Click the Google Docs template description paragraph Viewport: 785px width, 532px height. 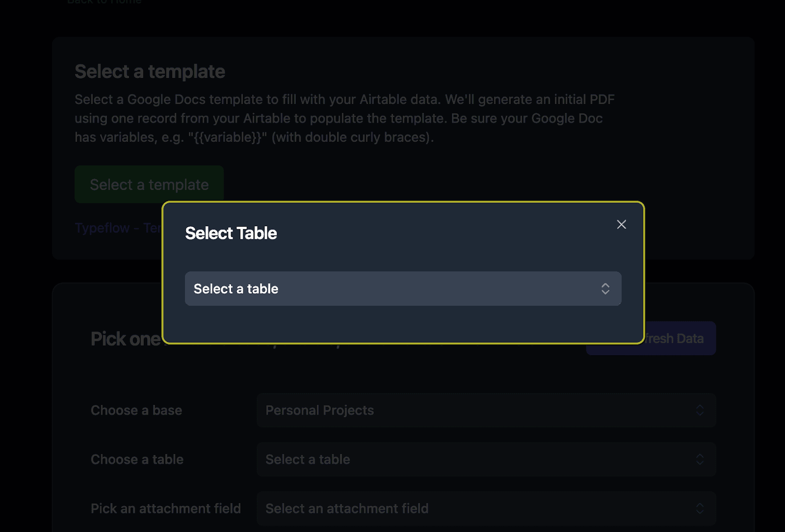[x=343, y=118]
